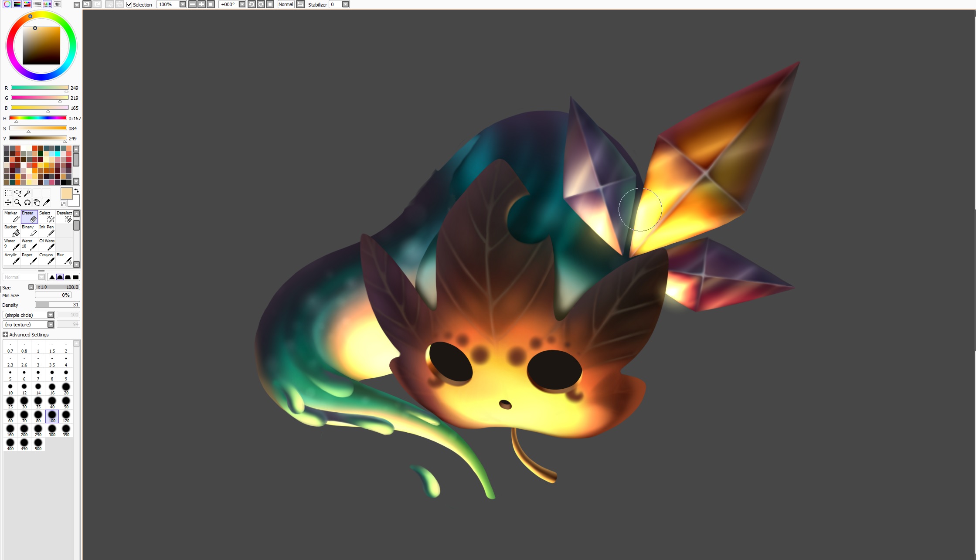Open the Stabilizer value dropdown

pos(345,4)
